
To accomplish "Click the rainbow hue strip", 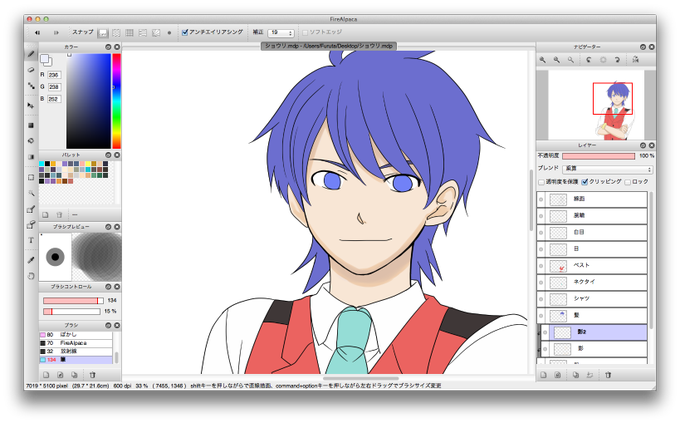I will (116, 101).
